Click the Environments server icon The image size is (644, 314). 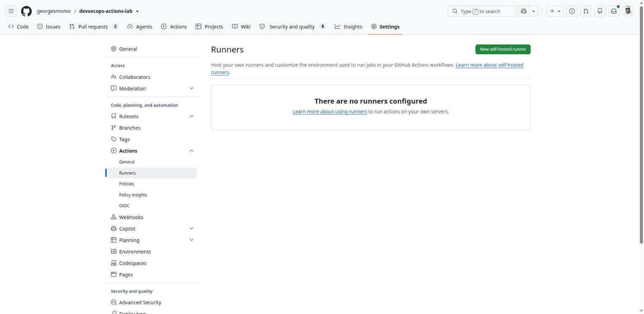[114, 252]
